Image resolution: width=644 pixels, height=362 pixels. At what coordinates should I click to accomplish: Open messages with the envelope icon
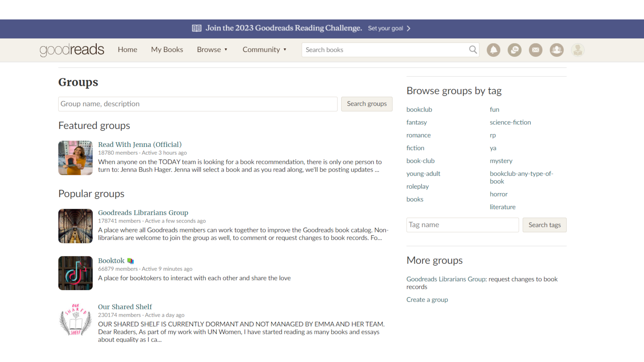point(535,50)
